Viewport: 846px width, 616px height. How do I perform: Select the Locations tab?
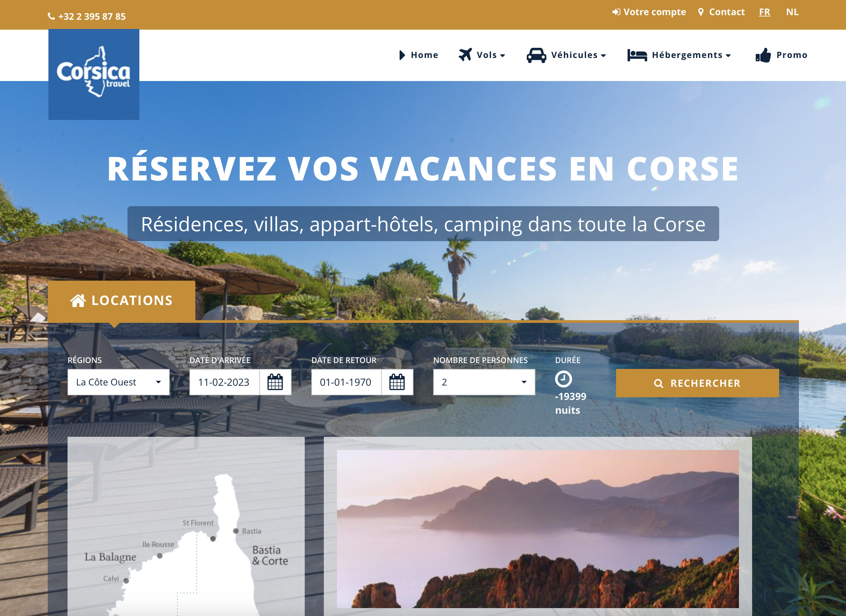coord(122,300)
